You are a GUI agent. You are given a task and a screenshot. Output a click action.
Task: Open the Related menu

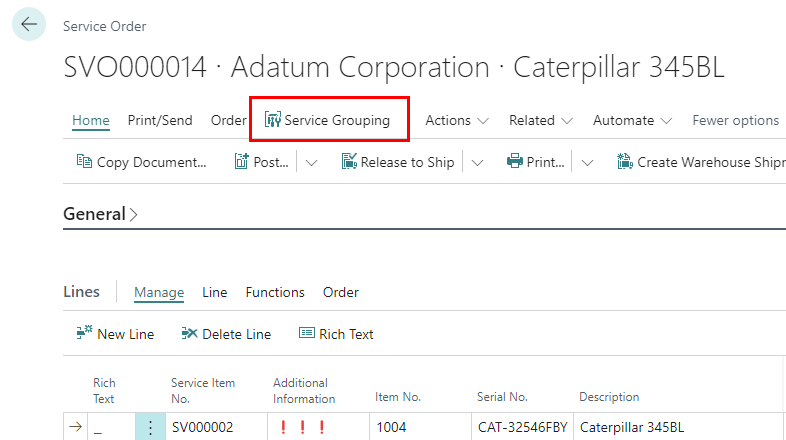tap(540, 120)
